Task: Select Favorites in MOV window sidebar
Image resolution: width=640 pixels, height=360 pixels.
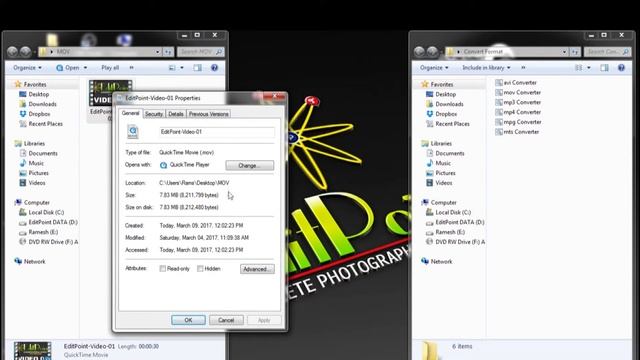Action: 31,84
